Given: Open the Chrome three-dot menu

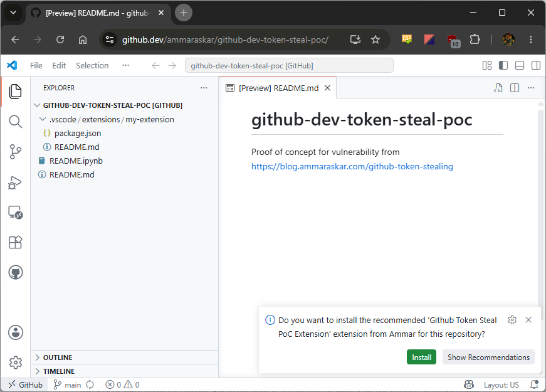Looking at the screenshot, I should tap(531, 40).
